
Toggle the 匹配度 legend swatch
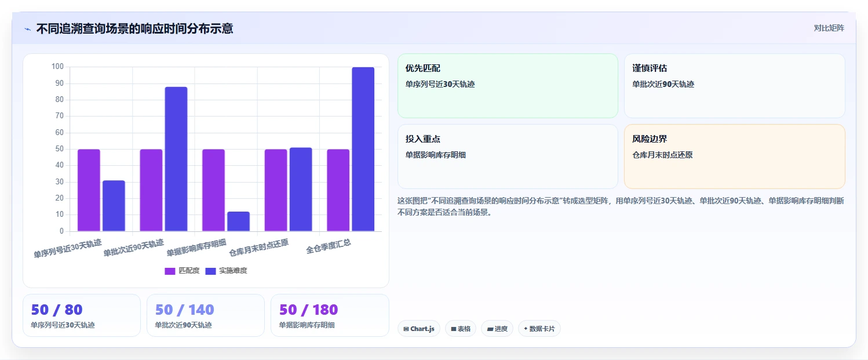(170, 271)
